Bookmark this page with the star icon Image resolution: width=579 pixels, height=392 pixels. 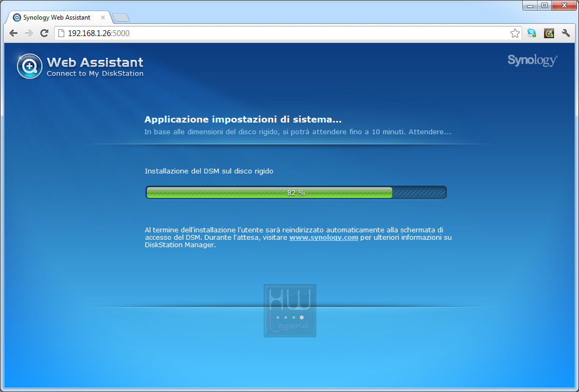tap(515, 33)
